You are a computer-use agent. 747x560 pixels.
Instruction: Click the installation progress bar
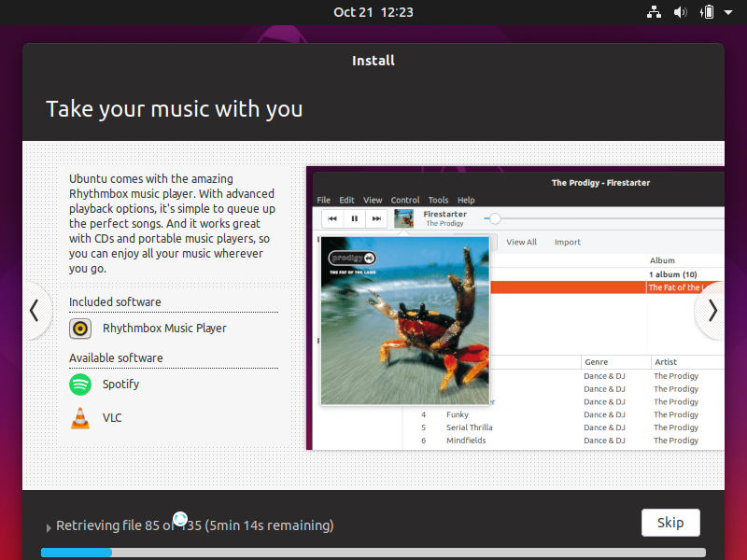click(373, 553)
